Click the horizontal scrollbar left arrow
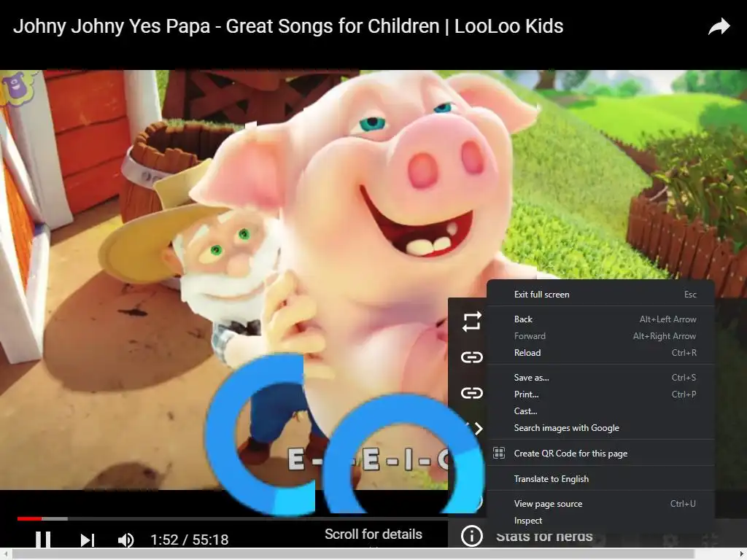This screenshot has width=747, height=560. [5, 554]
